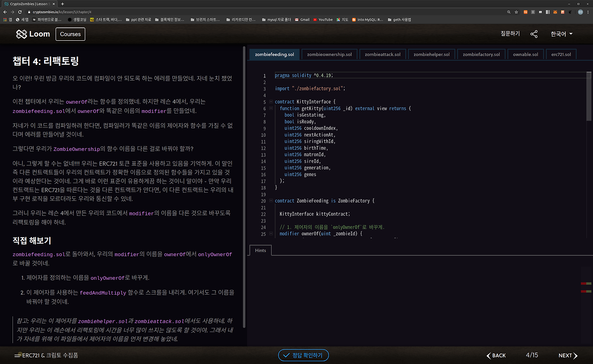Click the Courses button
The width and height of the screenshot is (593, 364).
70,34
